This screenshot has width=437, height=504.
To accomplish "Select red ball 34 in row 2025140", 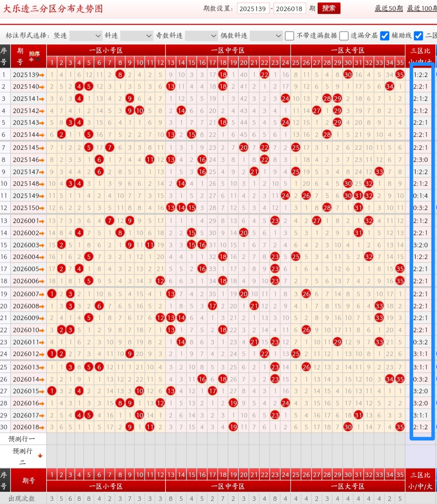I will coord(390,87).
